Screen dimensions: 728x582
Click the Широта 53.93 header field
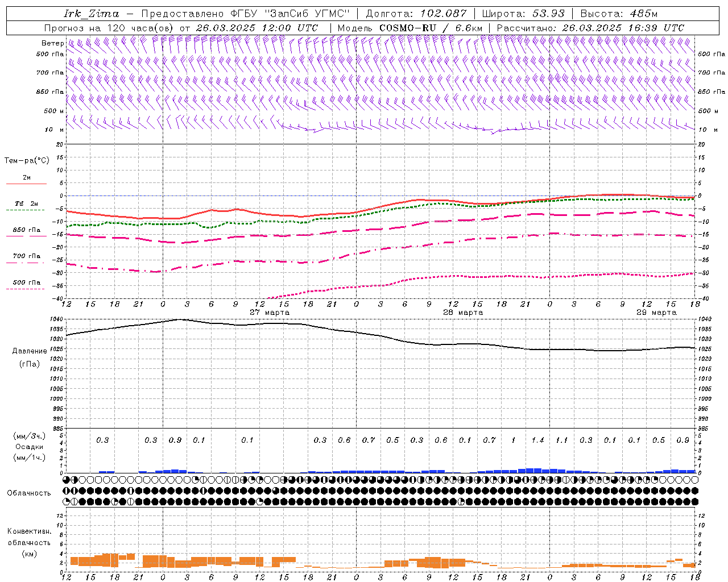[524, 14]
